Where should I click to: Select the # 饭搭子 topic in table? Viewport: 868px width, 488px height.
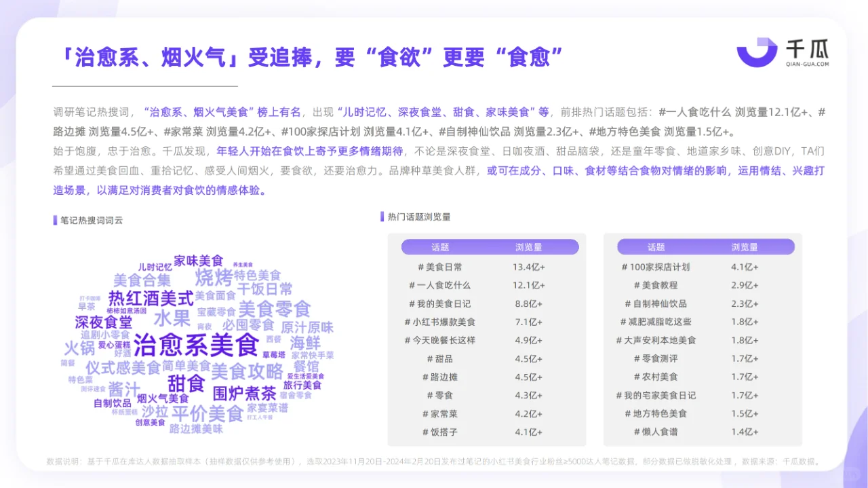(x=440, y=432)
